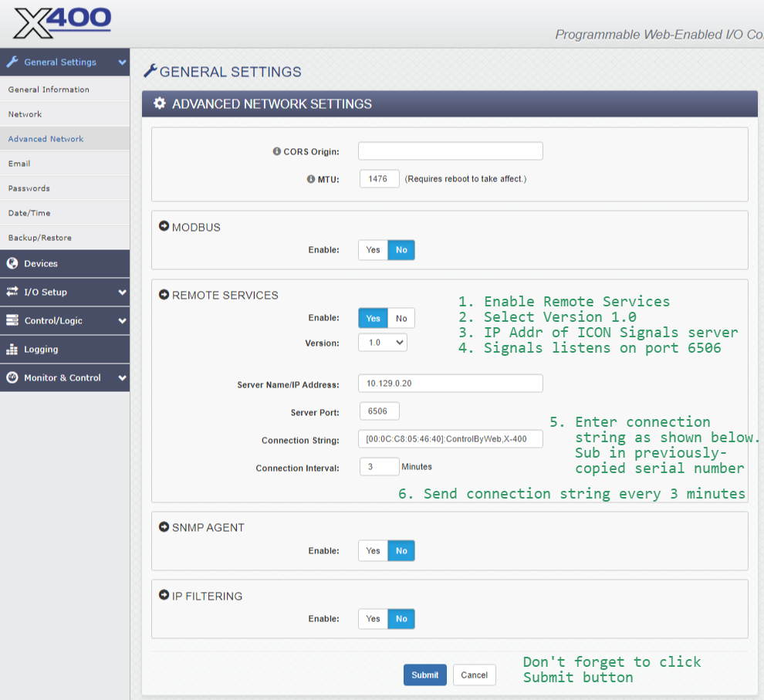Click the SNMP Agent arrow icon

pos(164,527)
